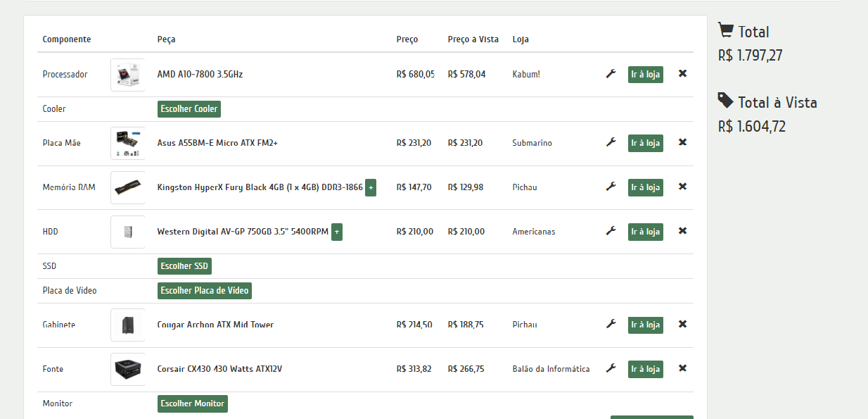This screenshot has height=419, width=868.
Task: Click the Peça column header
Action: [x=167, y=39]
